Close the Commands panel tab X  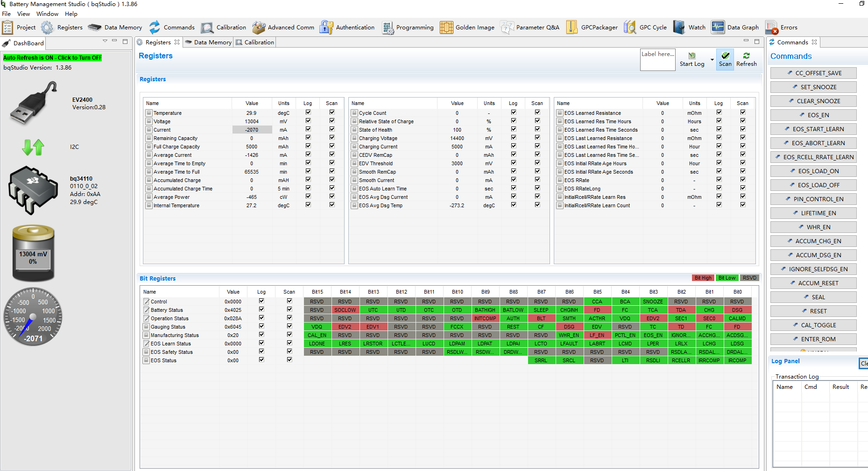pos(814,42)
